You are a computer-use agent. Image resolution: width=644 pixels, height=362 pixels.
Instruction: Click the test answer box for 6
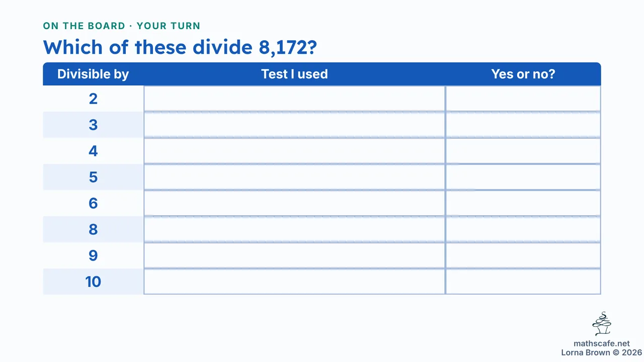(294, 203)
